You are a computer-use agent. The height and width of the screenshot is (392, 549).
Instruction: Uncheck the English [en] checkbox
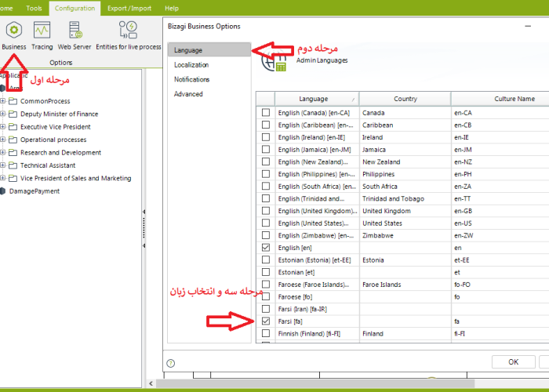coord(266,248)
